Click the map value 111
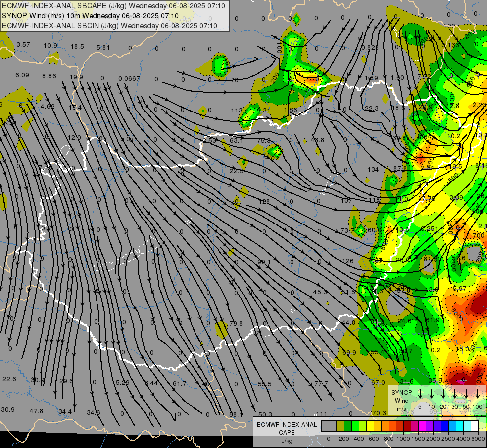This screenshot has height=448, width=487. 322,414
